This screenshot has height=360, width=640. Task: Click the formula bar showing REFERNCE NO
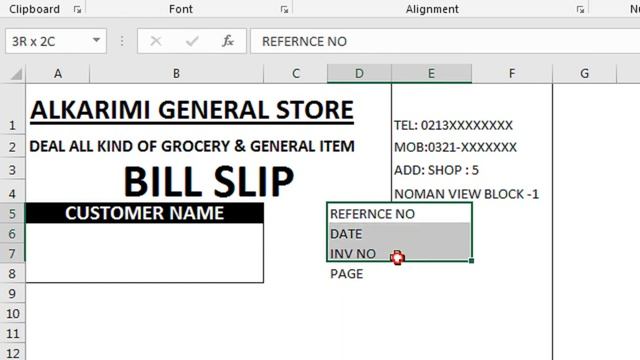445,41
